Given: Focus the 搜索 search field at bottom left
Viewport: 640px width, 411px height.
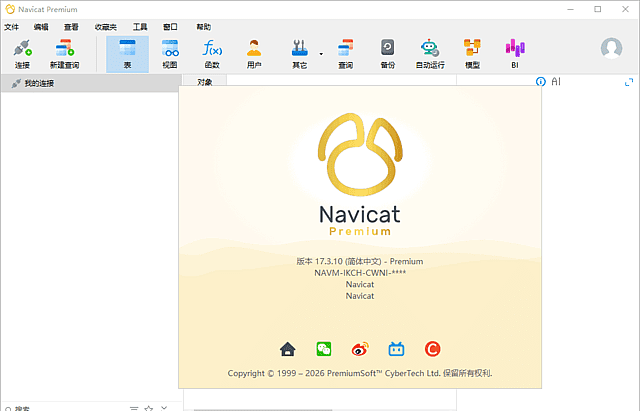Looking at the screenshot, I should [x=65, y=408].
